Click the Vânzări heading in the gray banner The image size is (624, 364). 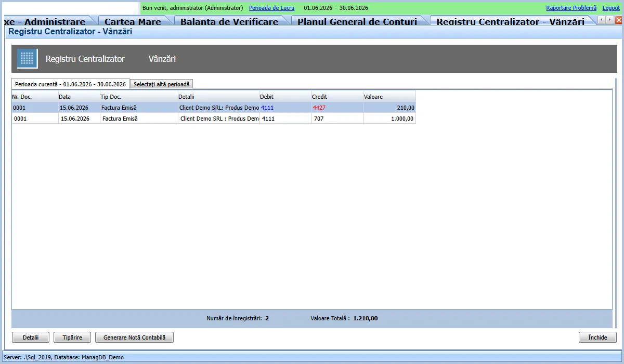click(x=162, y=59)
